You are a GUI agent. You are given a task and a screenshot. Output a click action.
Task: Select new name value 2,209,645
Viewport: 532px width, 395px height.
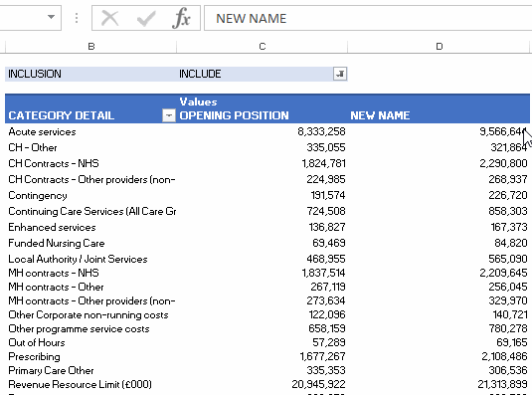point(503,273)
